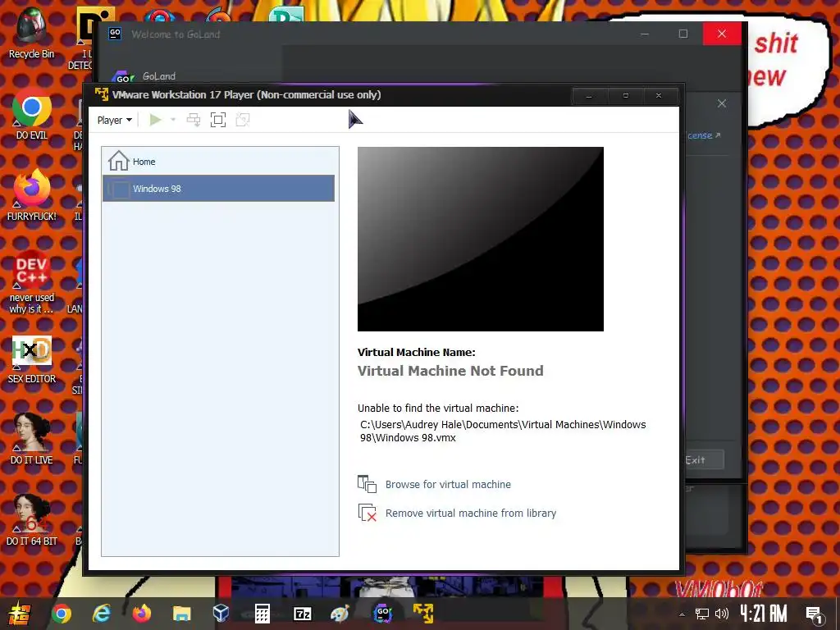Maximize the Welcome to GoLand window
This screenshot has height=630, width=840.
click(683, 34)
